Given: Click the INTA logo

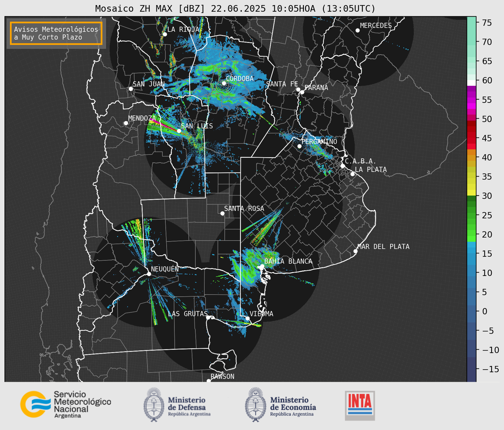Looking at the screenshot, I should click(360, 405).
